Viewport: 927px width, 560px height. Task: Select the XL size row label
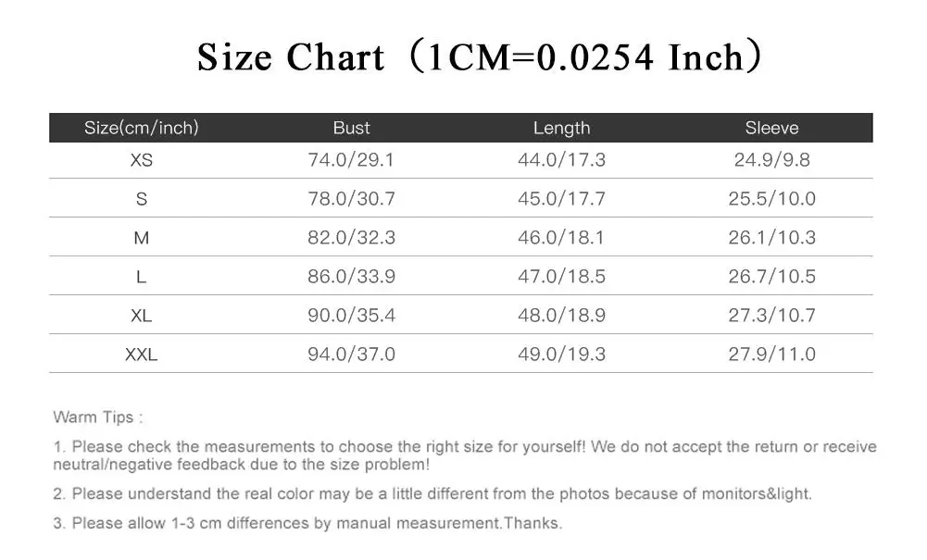pos(142,316)
